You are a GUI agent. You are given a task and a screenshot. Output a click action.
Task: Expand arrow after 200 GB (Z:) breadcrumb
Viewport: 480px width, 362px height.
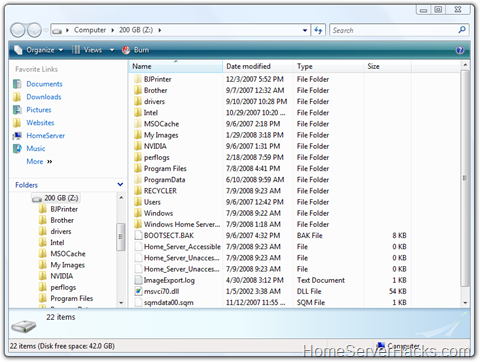click(160, 30)
